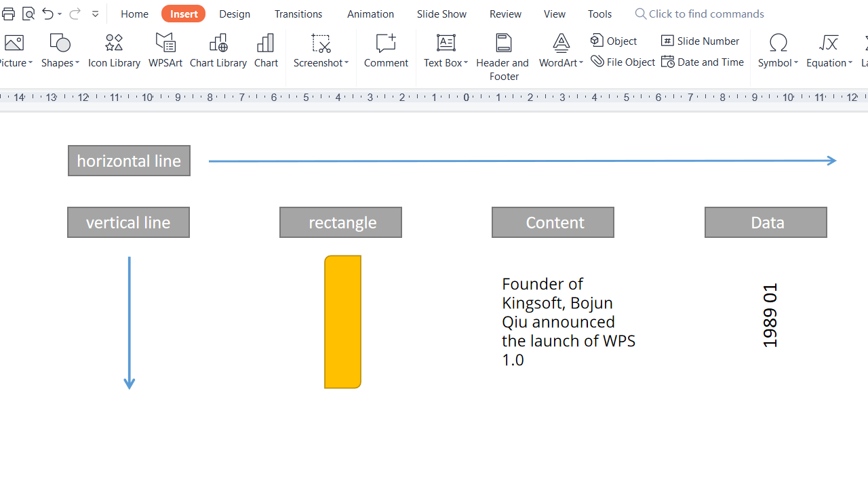This screenshot has height=488, width=868.
Task: Select the 'rectangle' label box
Action: [x=340, y=222]
